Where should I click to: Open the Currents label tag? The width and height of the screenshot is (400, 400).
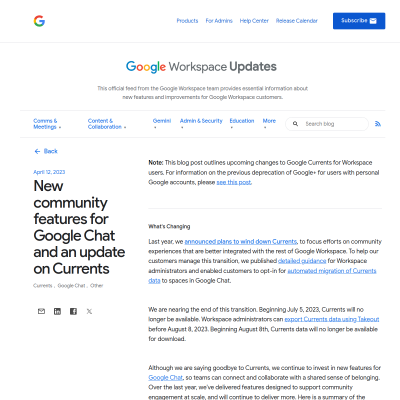(43, 286)
